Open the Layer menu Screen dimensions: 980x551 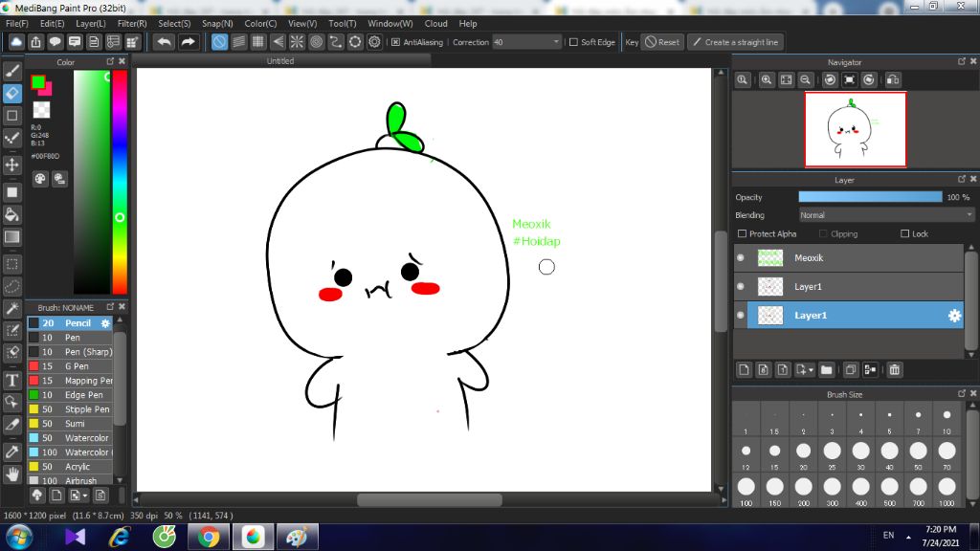pyautogui.click(x=91, y=23)
